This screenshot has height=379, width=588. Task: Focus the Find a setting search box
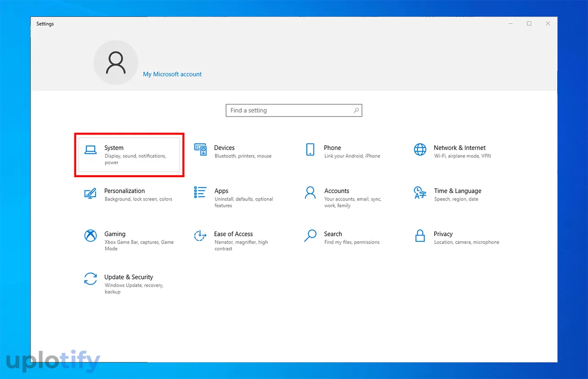tap(294, 111)
